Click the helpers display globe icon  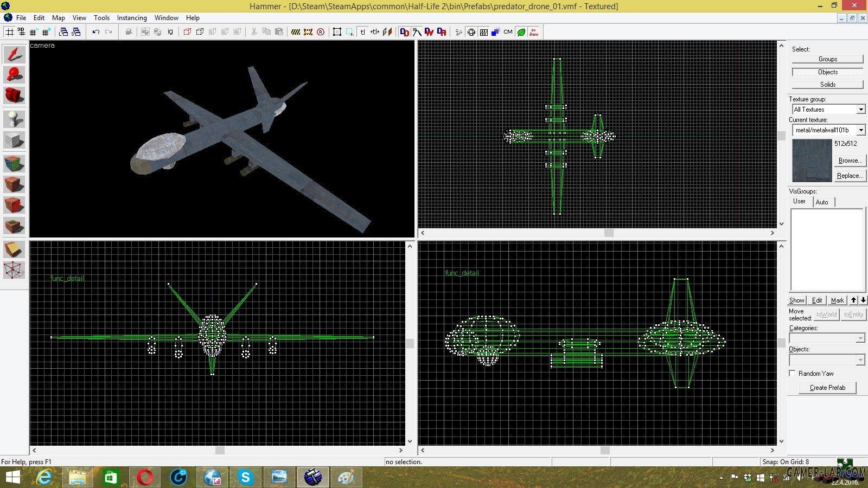point(471,32)
